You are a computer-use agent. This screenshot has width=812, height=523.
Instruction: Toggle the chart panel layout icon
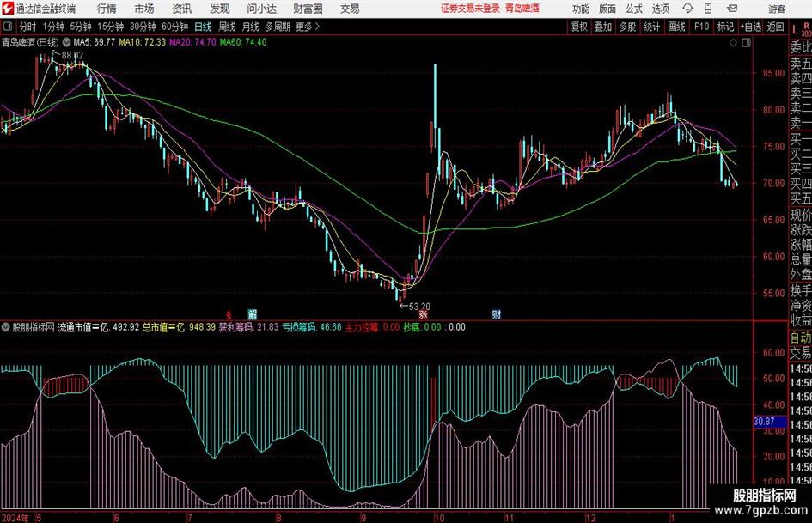[x=746, y=43]
